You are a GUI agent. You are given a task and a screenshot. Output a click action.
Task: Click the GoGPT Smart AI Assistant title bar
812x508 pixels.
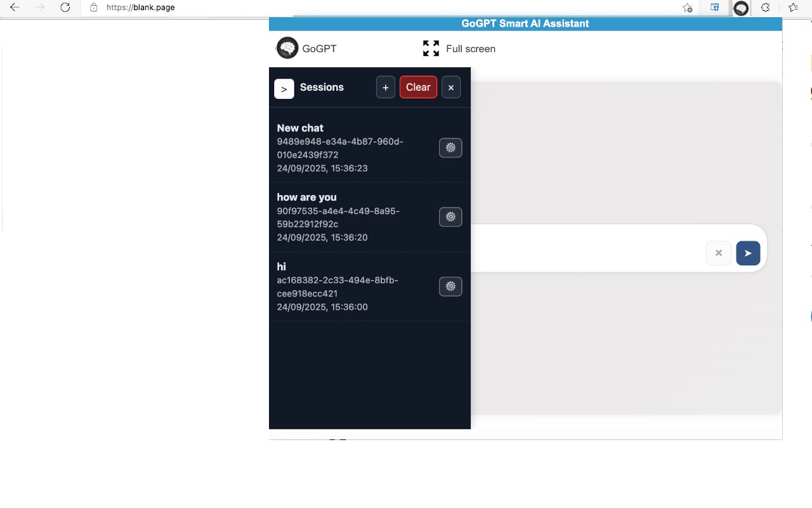click(525, 23)
